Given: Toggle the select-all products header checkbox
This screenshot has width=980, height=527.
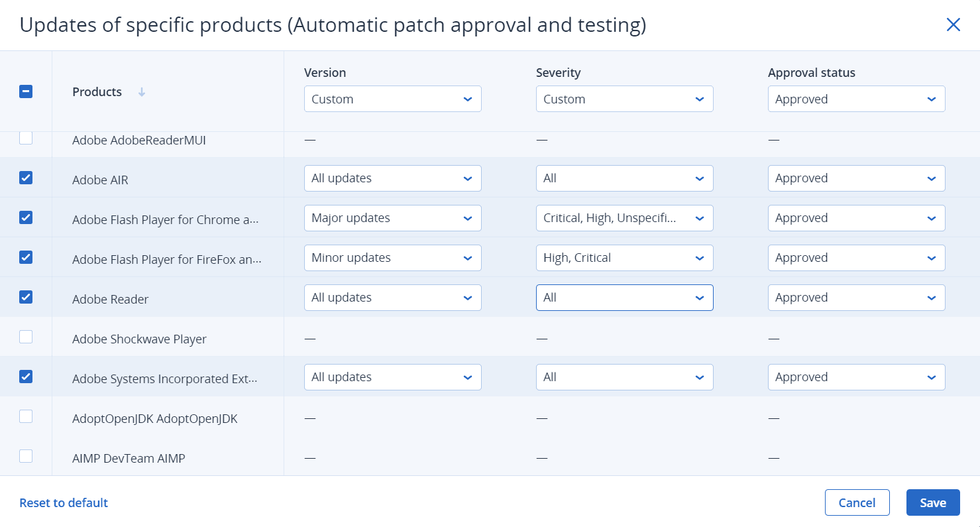Looking at the screenshot, I should pos(26,92).
